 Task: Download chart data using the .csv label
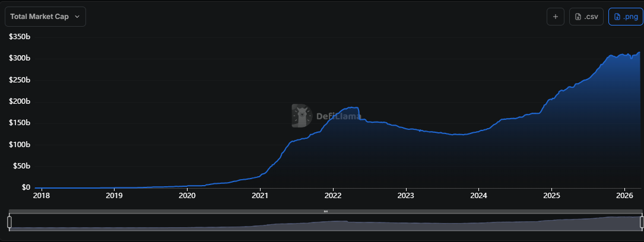pyautogui.click(x=591, y=17)
